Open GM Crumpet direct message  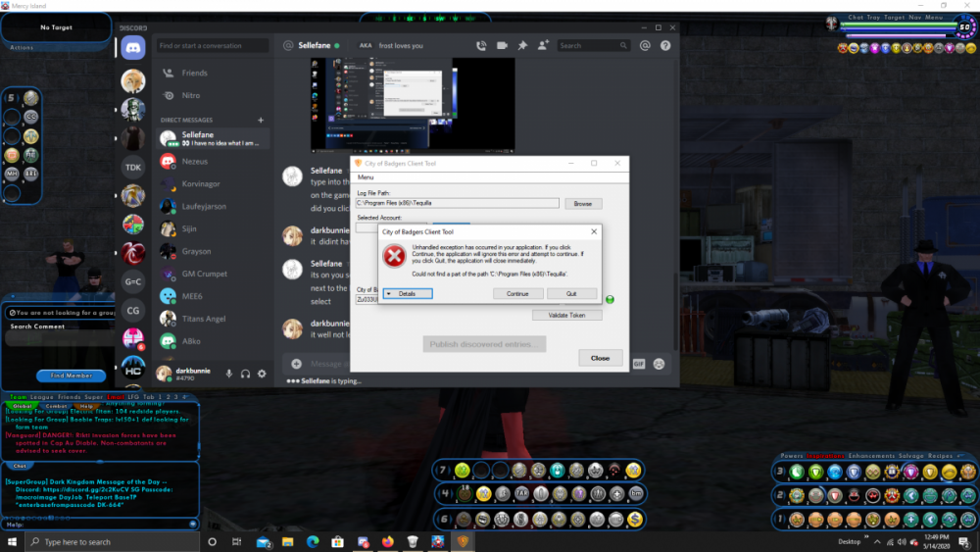[213, 274]
